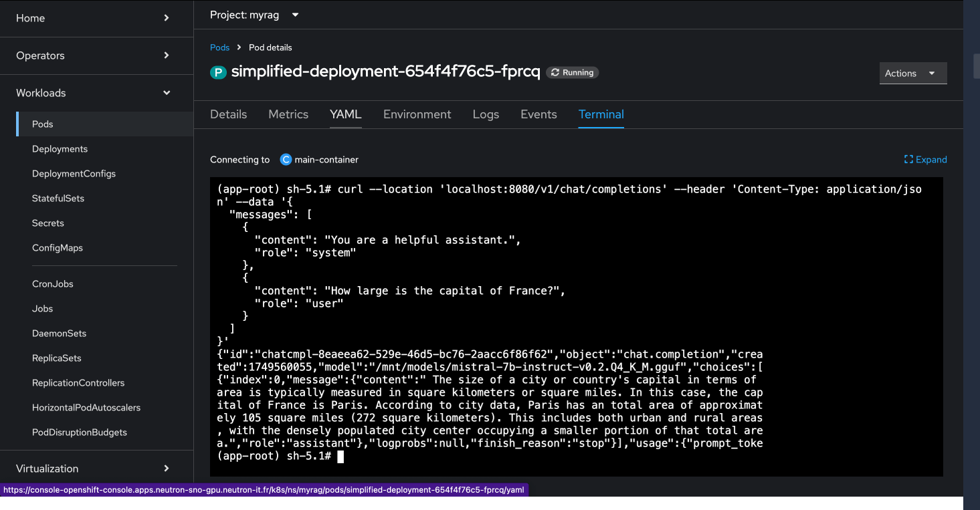Switch to the Details tab
The width and height of the screenshot is (980, 510).
coord(229,114)
